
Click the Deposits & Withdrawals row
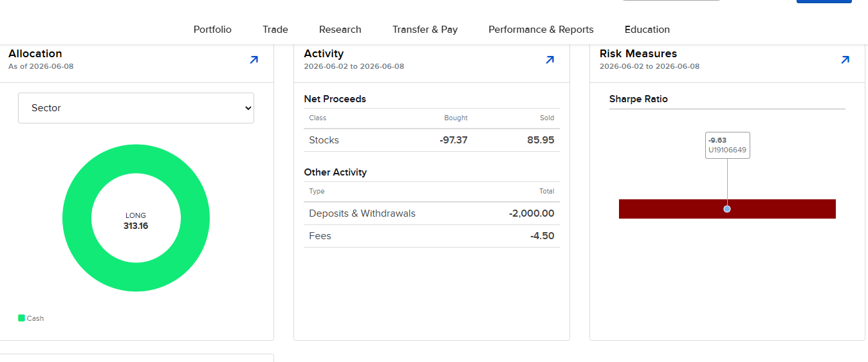point(432,213)
